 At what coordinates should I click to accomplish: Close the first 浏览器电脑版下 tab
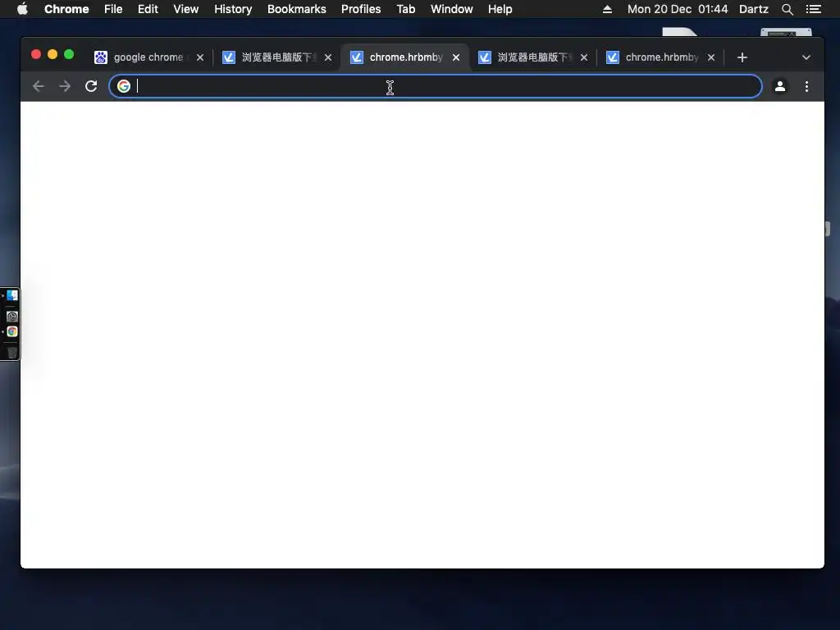328,57
